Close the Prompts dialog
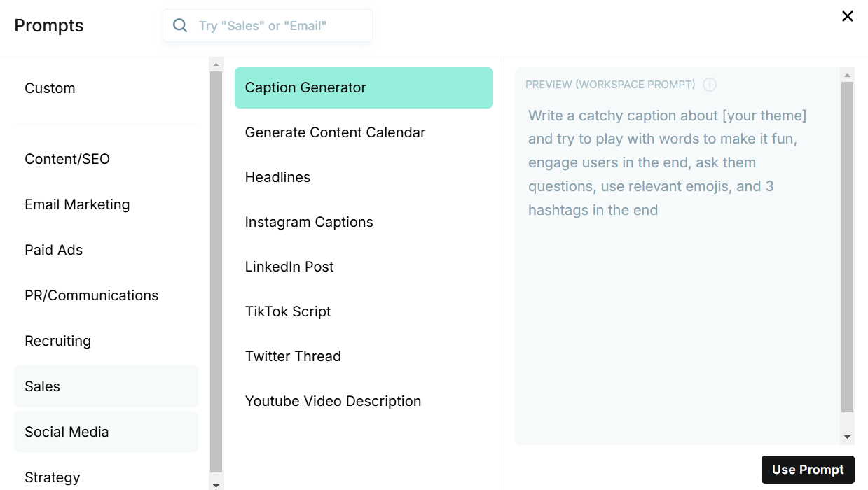The height and width of the screenshot is (490, 868). 847,16
